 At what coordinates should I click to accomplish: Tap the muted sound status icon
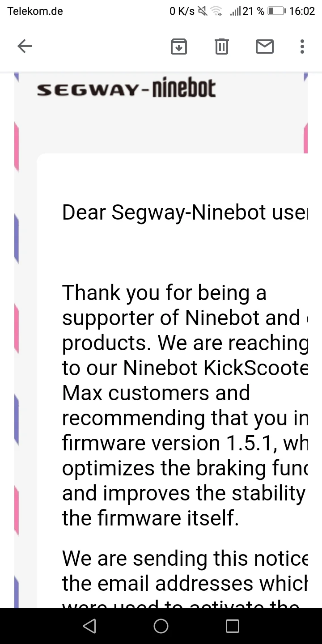(203, 11)
